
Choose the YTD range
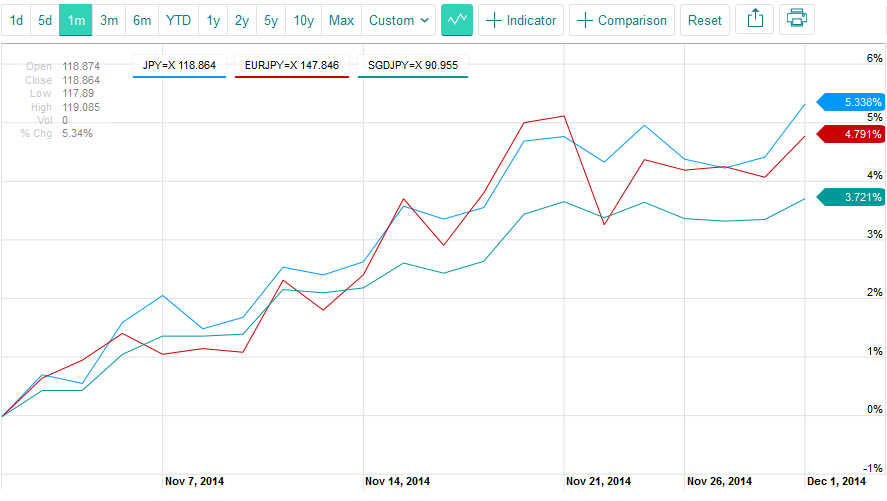[x=178, y=20]
